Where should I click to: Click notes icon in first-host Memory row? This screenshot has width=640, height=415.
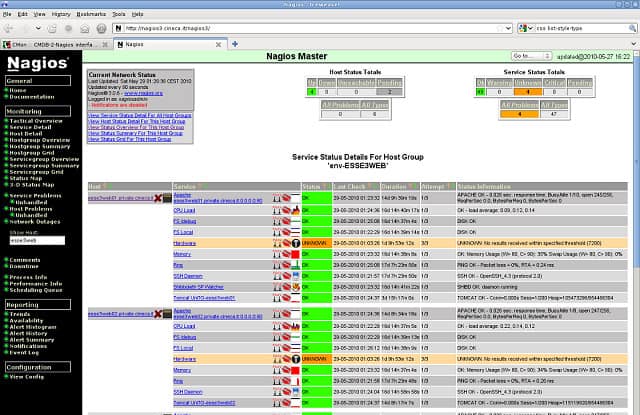[277, 254]
